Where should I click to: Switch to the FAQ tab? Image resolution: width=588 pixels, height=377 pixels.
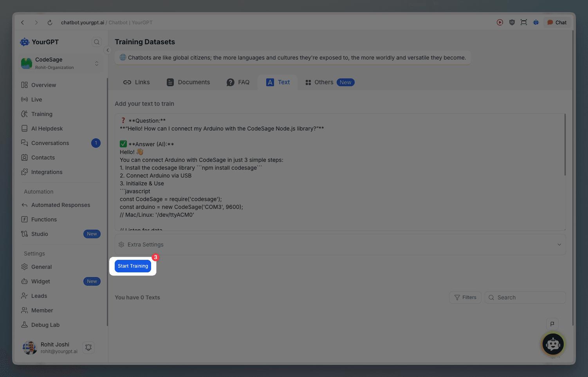tap(238, 82)
